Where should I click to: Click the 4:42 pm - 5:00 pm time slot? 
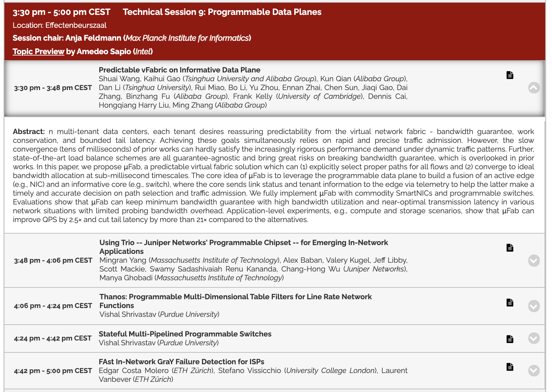pos(53,371)
